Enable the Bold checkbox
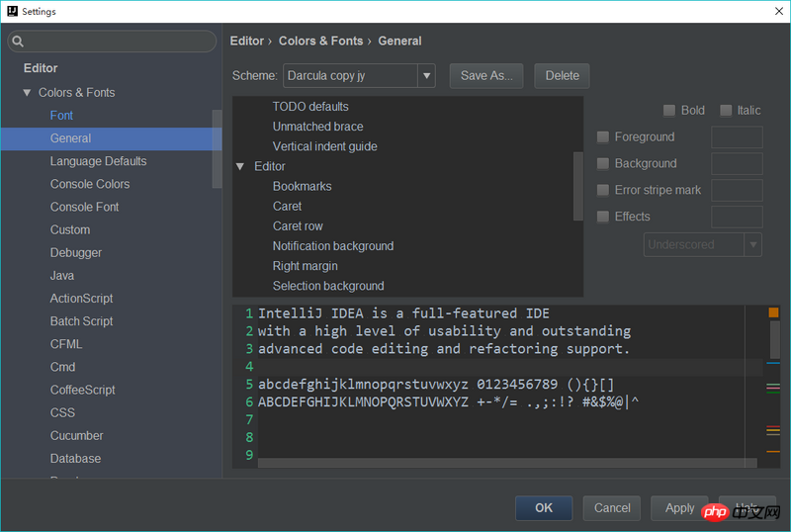Image resolution: width=791 pixels, height=532 pixels. (x=669, y=111)
